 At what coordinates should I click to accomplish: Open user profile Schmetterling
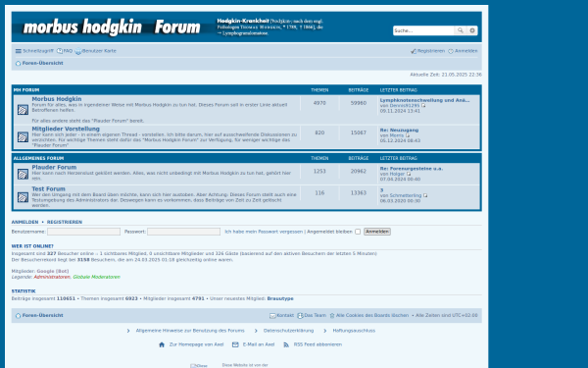[x=406, y=195]
